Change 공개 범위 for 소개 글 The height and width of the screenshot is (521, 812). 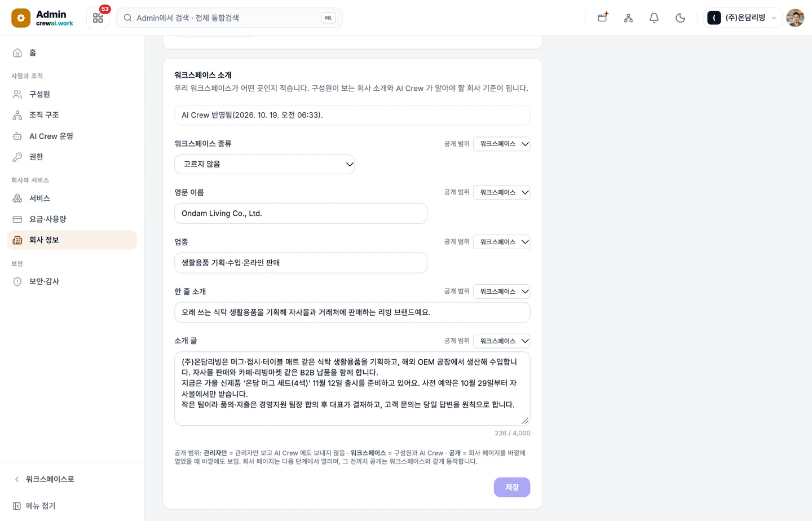pos(501,341)
